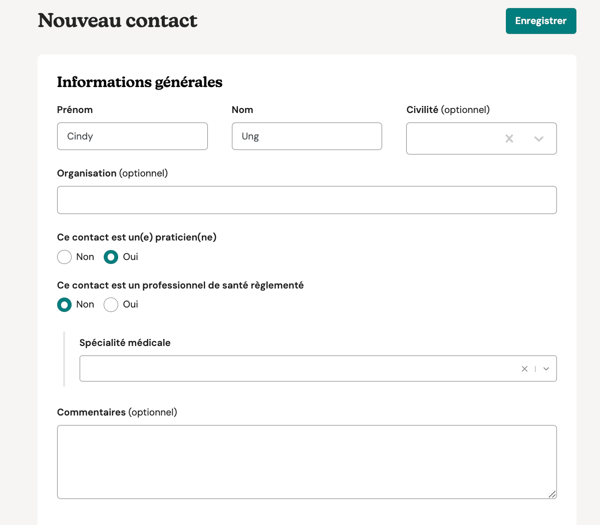Choose Non for professionnel de santé règlementé
This screenshot has width=600, height=525.
click(65, 305)
